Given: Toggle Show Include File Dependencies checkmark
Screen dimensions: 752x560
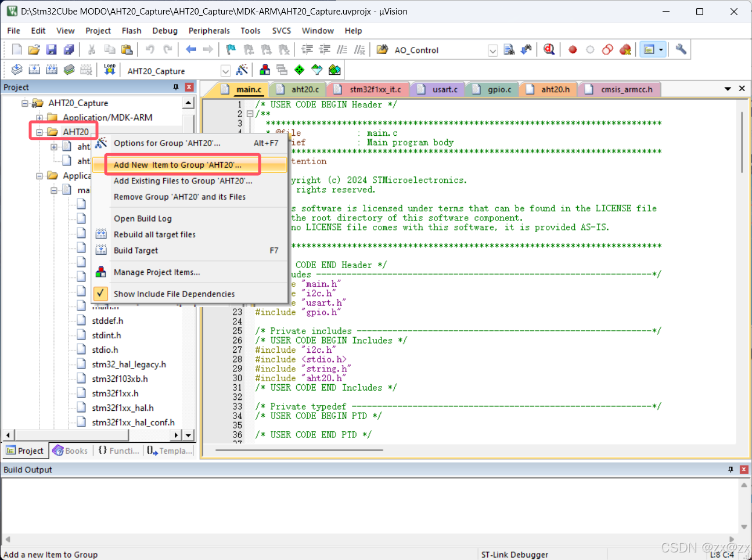Looking at the screenshot, I should point(101,294).
